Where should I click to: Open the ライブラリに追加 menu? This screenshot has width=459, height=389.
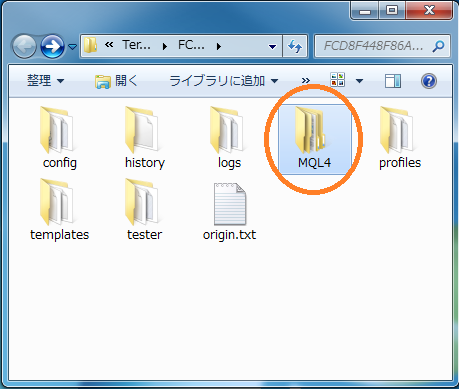point(223,81)
